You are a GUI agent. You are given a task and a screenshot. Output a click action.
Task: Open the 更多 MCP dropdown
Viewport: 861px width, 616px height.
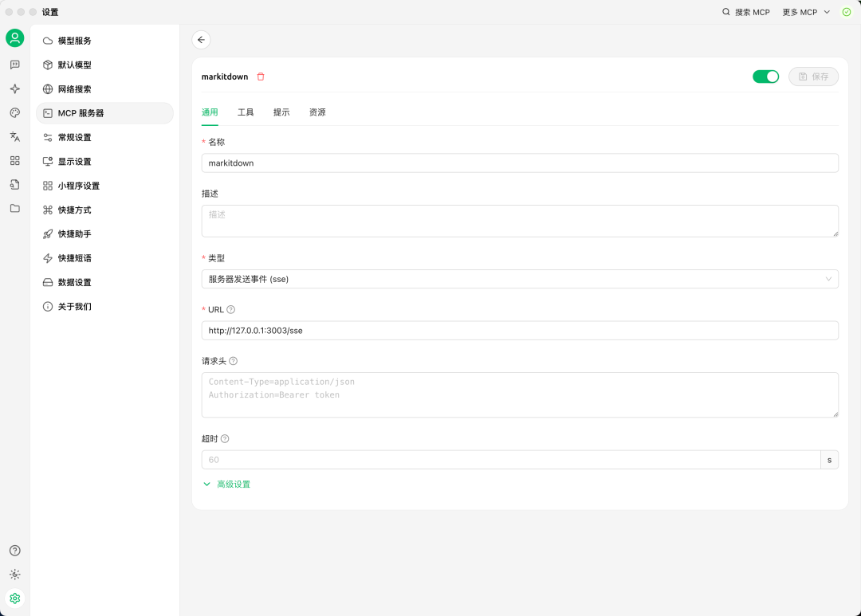[x=806, y=12]
